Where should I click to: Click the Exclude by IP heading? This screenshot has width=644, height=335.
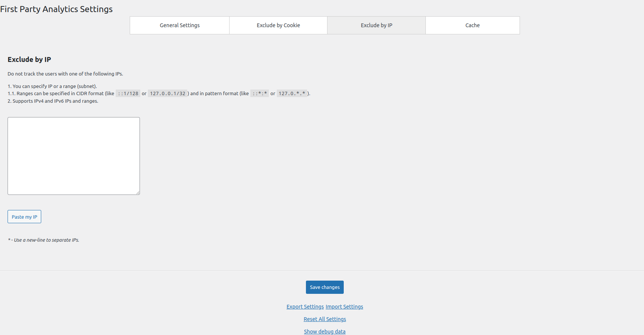[x=29, y=60]
